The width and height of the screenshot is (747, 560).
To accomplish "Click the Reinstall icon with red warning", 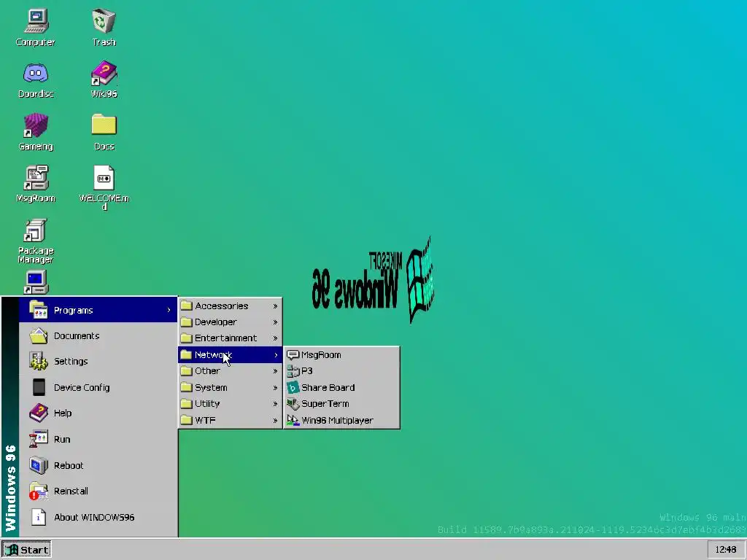I will [x=38, y=491].
